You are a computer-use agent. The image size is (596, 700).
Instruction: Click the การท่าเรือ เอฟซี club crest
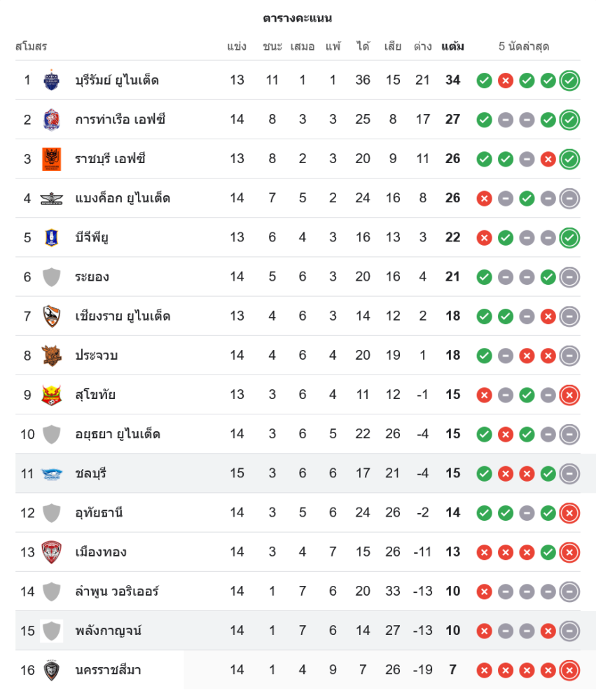pyautogui.click(x=52, y=119)
